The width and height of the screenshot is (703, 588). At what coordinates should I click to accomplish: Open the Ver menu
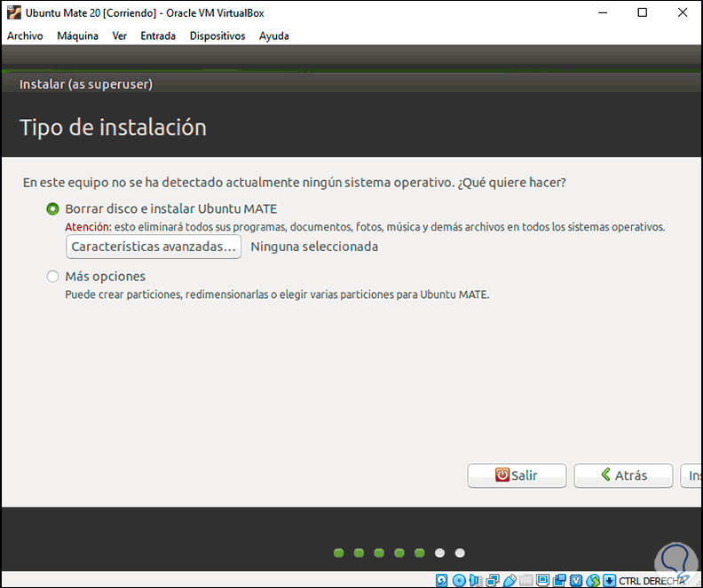(119, 35)
